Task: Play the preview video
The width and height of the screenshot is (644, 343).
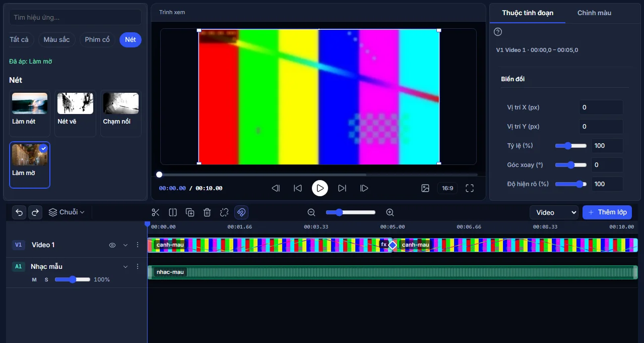Action: 320,188
